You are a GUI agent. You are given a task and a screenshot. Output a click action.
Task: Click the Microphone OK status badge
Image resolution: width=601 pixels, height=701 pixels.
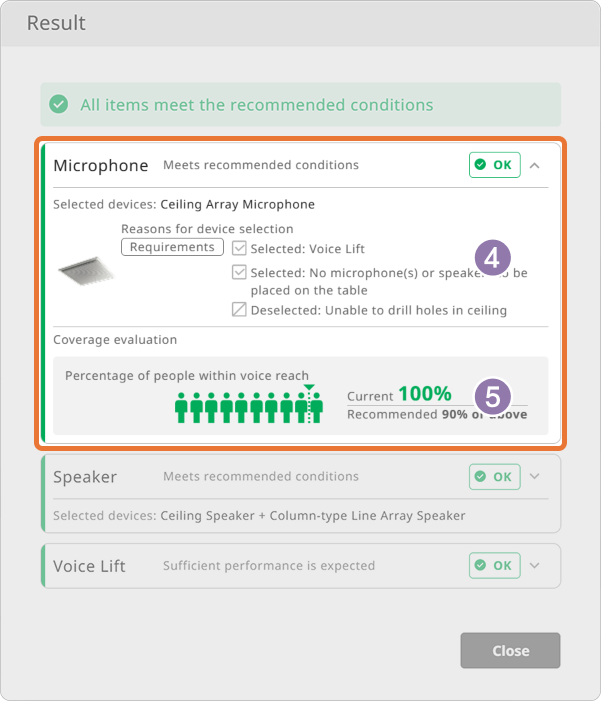(x=495, y=165)
